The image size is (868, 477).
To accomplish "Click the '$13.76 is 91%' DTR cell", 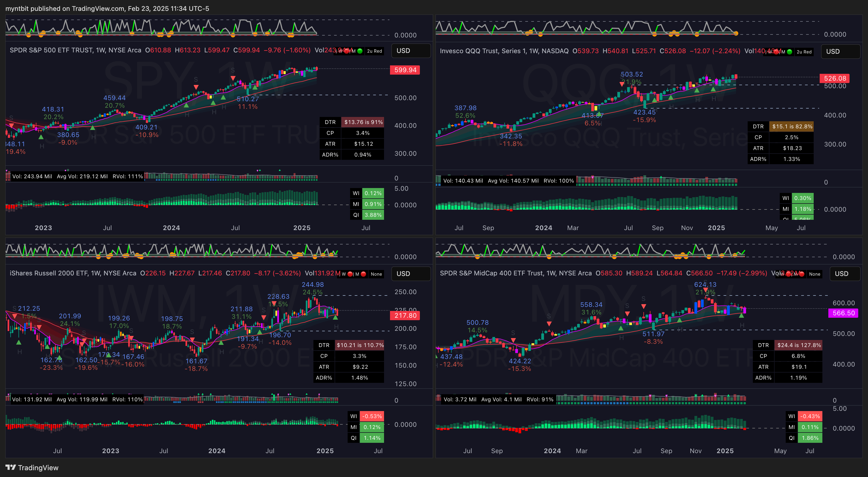I will tap(363, 122).
